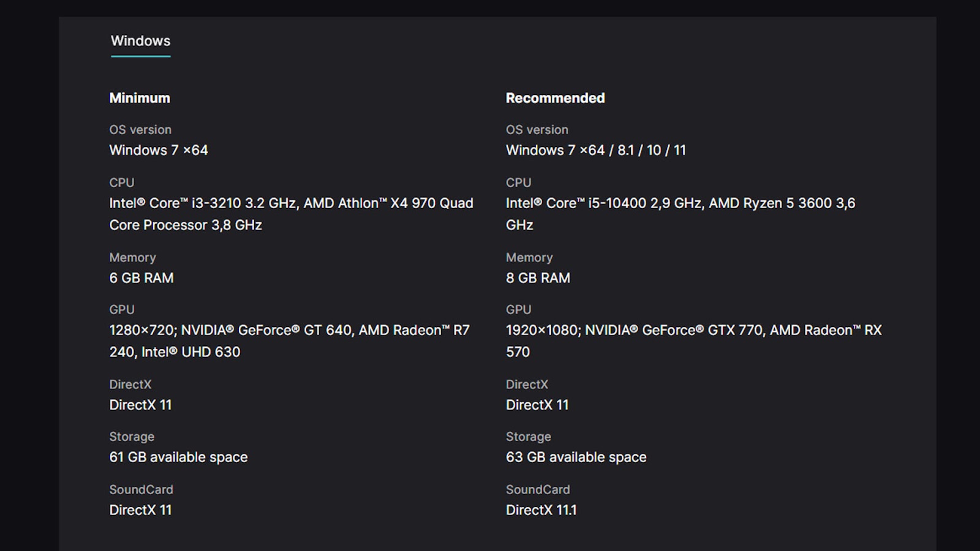
Task: Click minimum GPU text with GT 640
Action: pos(290,341)
